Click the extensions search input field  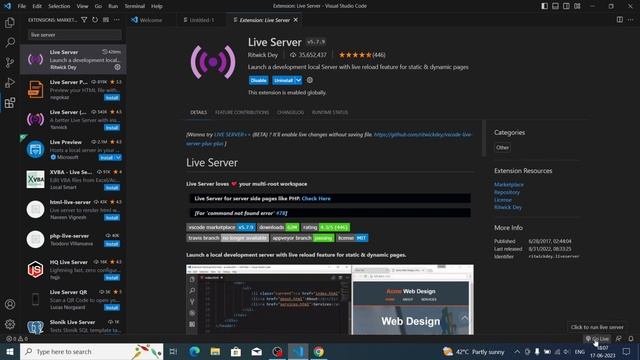click(x=75, y=35)
